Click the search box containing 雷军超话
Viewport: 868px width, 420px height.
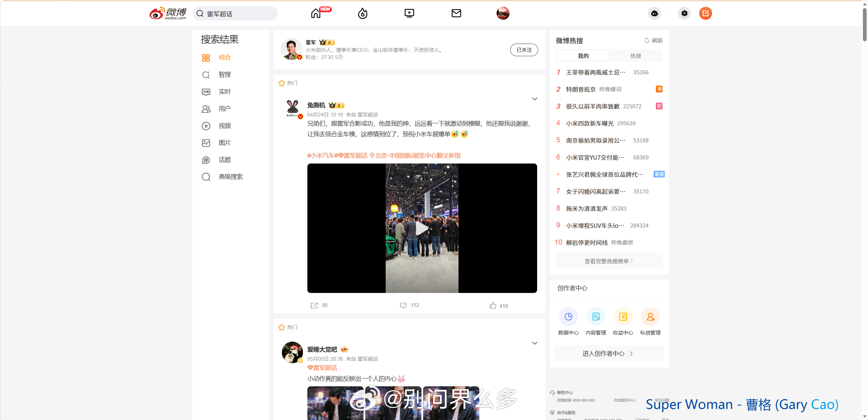pos(236,14)
